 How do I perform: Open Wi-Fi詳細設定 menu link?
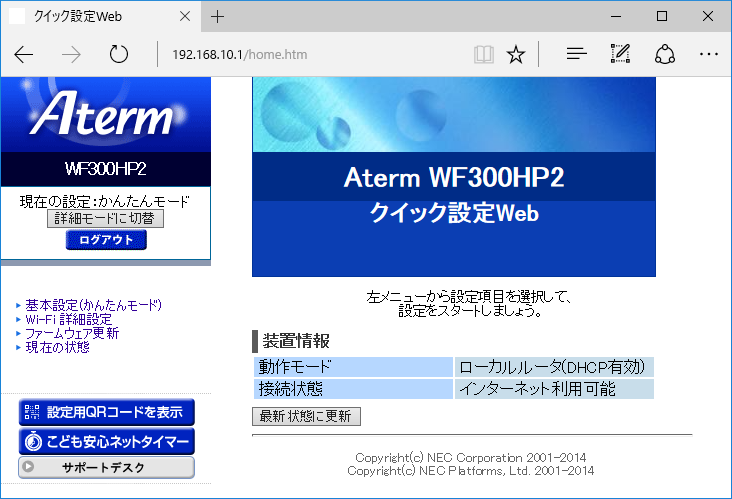point(69,319)
